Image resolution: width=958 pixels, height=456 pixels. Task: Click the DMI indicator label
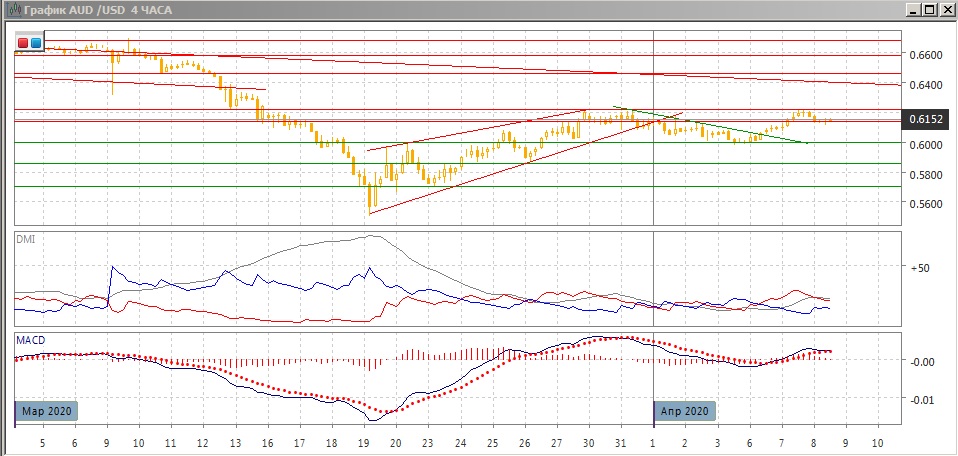pos(25,237)
